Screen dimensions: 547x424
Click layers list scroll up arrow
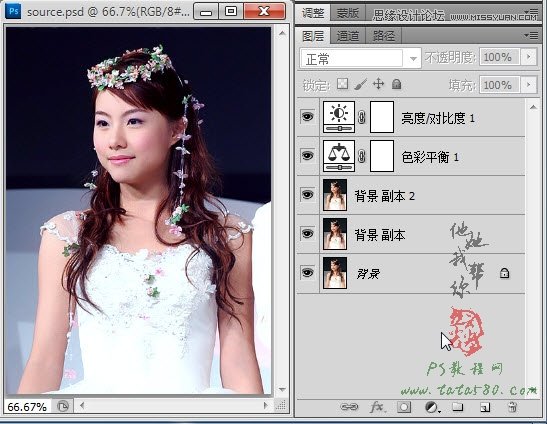tap(533, 107)
